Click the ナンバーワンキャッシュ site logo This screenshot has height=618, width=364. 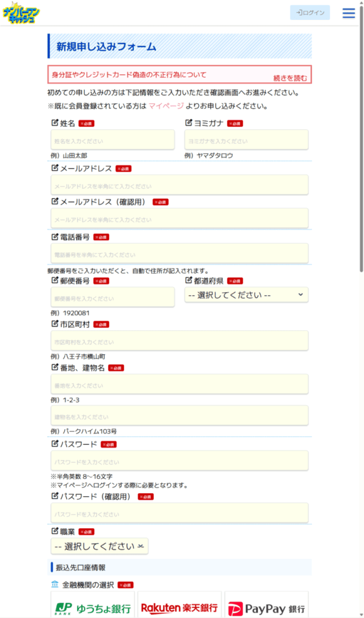(x=20, y=13)
